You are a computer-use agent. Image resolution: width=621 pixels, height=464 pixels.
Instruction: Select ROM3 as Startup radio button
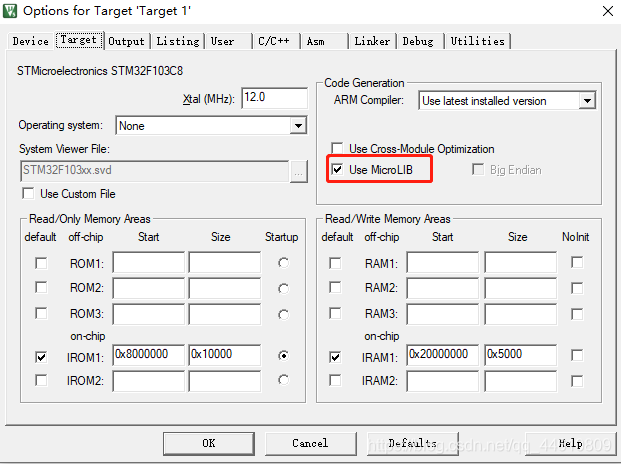[283, 315]
